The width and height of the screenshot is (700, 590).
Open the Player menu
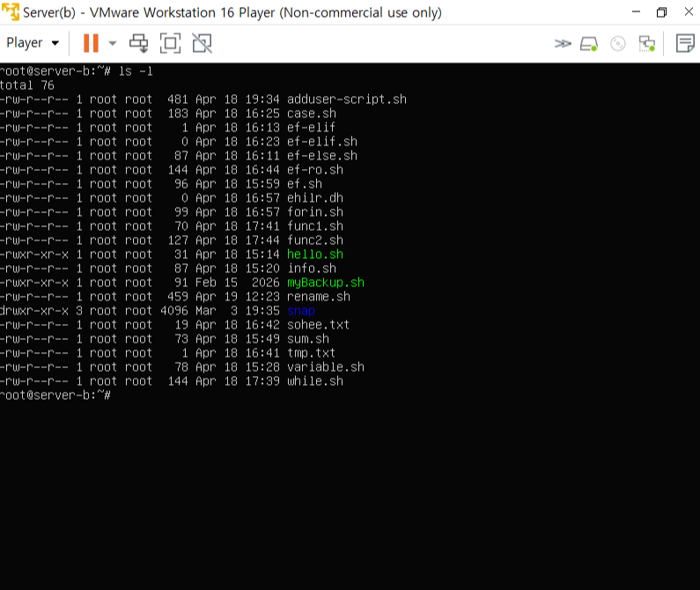tap(33, 43)
